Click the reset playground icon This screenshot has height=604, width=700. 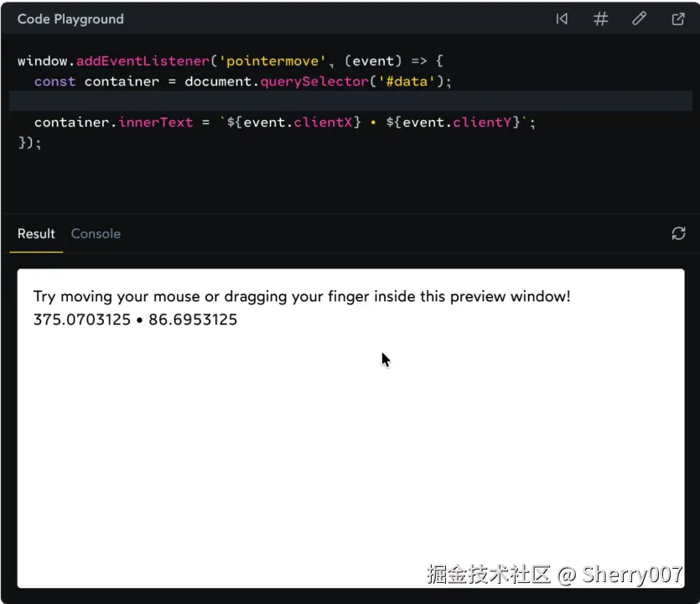tap(562, 18)
